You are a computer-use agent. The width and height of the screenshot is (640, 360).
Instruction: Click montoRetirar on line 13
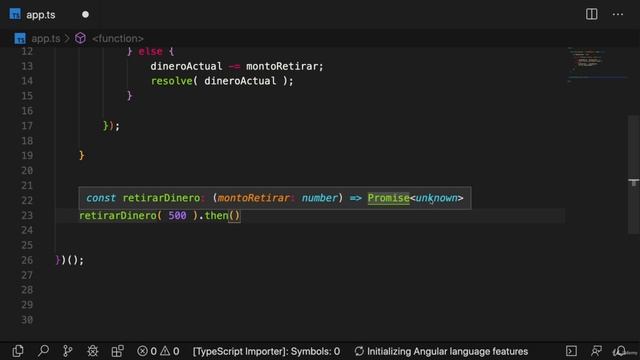click(x=282, y=66)
